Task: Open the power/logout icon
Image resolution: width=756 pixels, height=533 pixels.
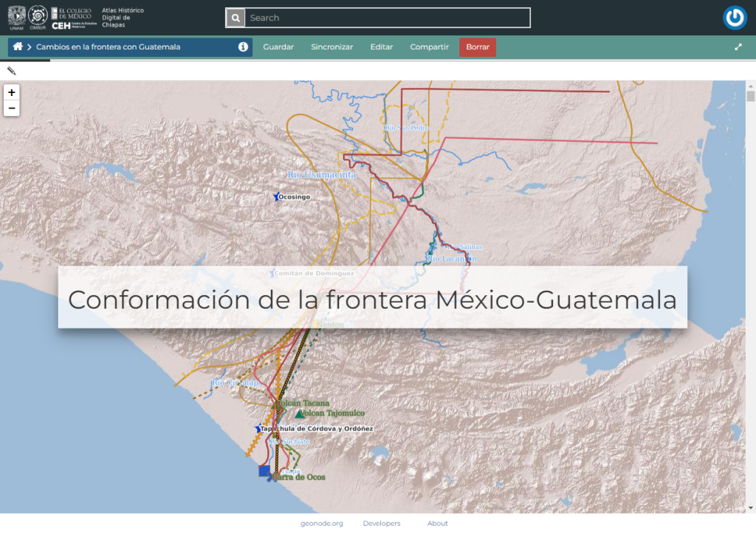Action: click(735, 18)
